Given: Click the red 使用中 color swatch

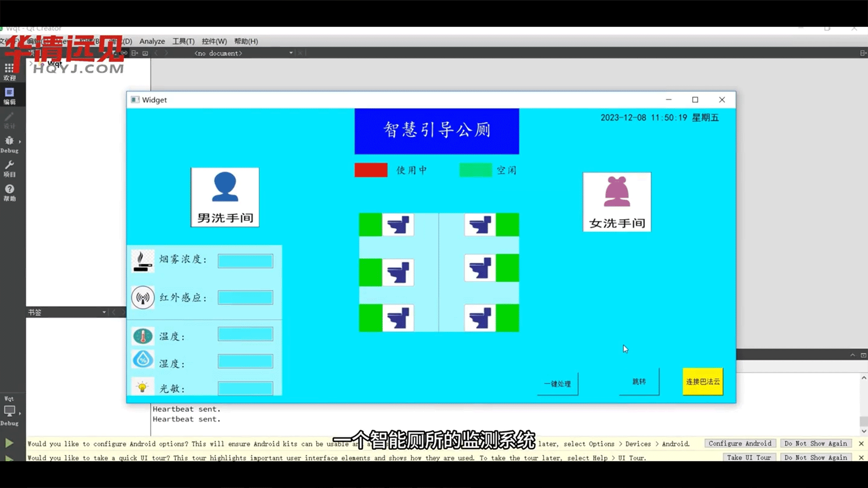Looking at the screenshot, I should coord(371,170).
